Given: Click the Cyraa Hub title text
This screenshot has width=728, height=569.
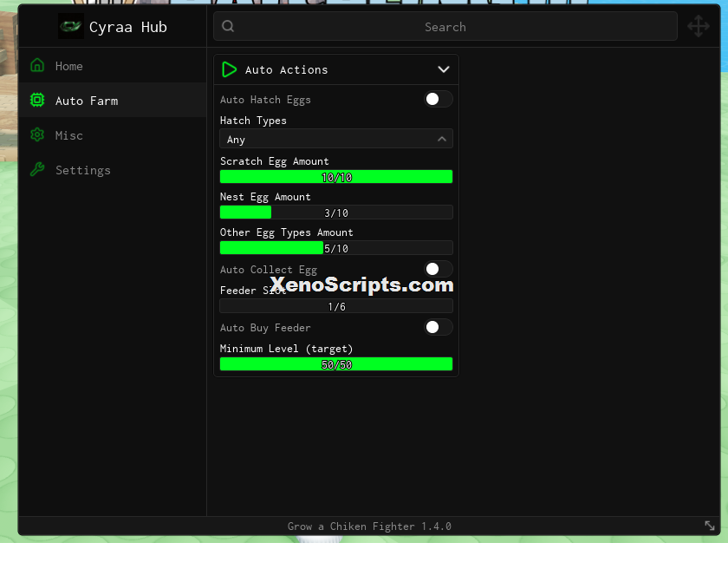Looking at the screenshot, I should click(127, 27).
